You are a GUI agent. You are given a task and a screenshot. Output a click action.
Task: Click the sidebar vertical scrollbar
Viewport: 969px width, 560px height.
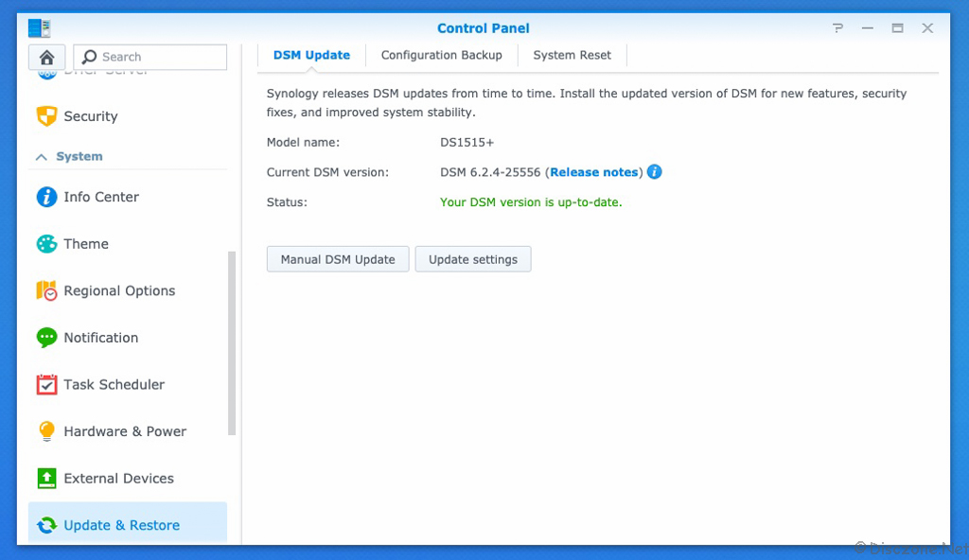coord(232,343)
